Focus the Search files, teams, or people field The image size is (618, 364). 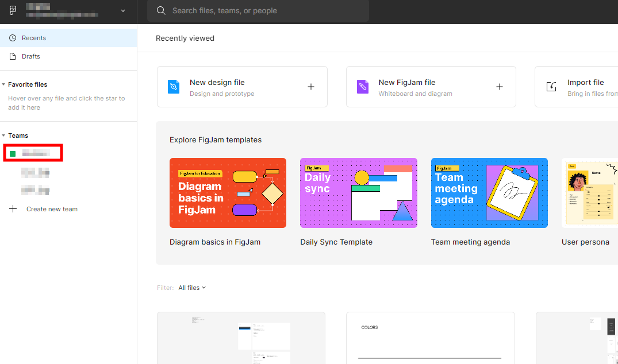pos(258,11)
